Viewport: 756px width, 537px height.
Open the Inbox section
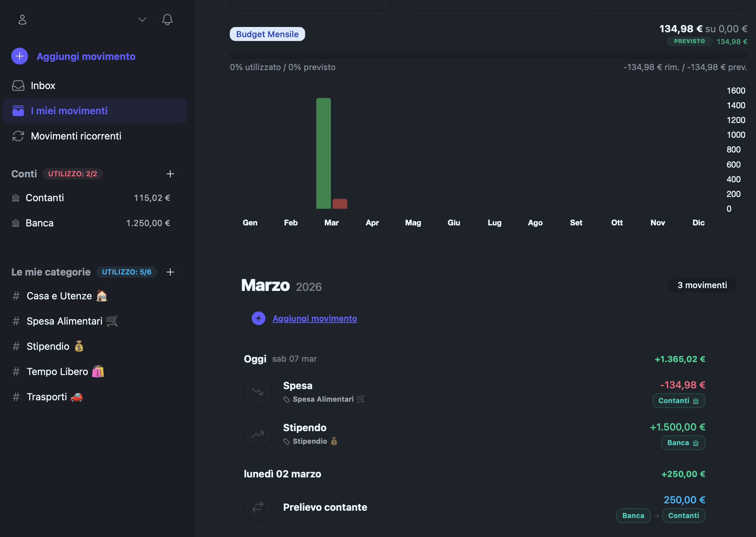tap(43, 86)
